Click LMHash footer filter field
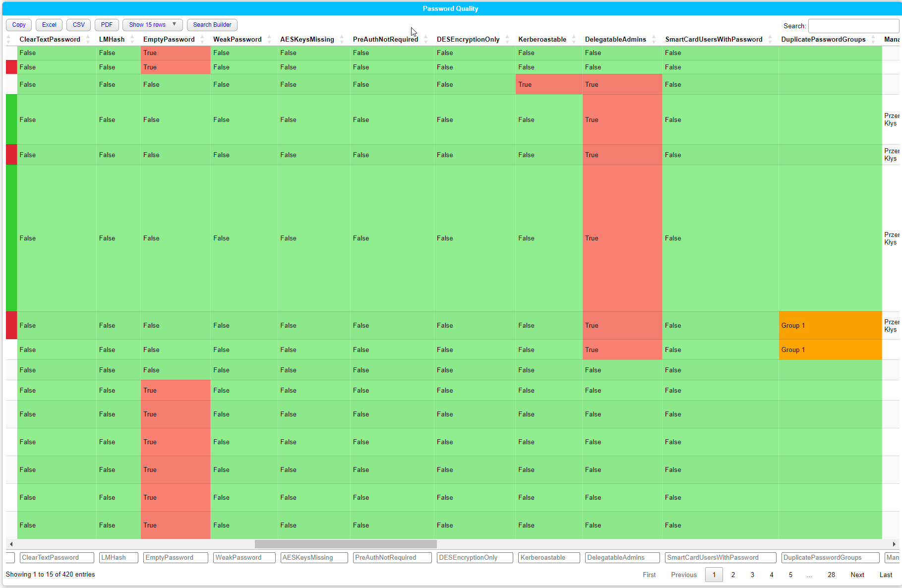The width and height of the screenshot is (902, 588). pos(119,558)
